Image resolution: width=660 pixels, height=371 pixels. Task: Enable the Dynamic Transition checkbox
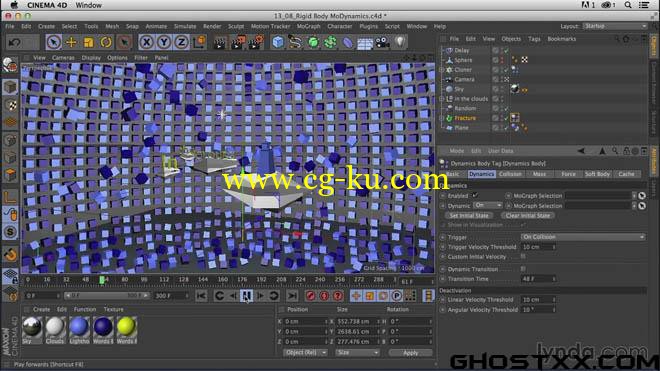pyautogui.click(x=523, y=269)
